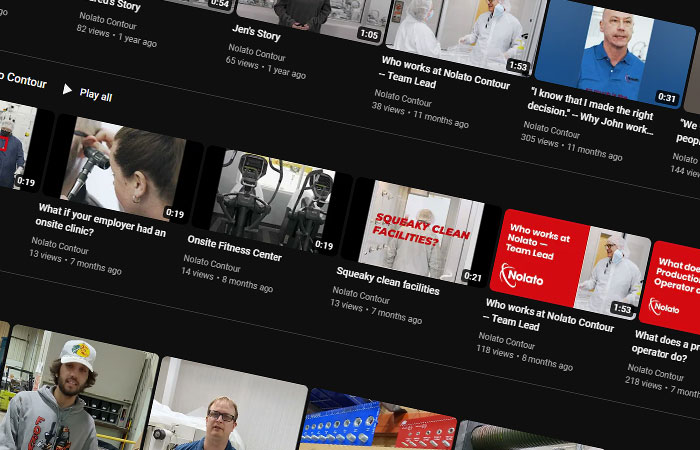Click Play all button label

click(96, 95)
